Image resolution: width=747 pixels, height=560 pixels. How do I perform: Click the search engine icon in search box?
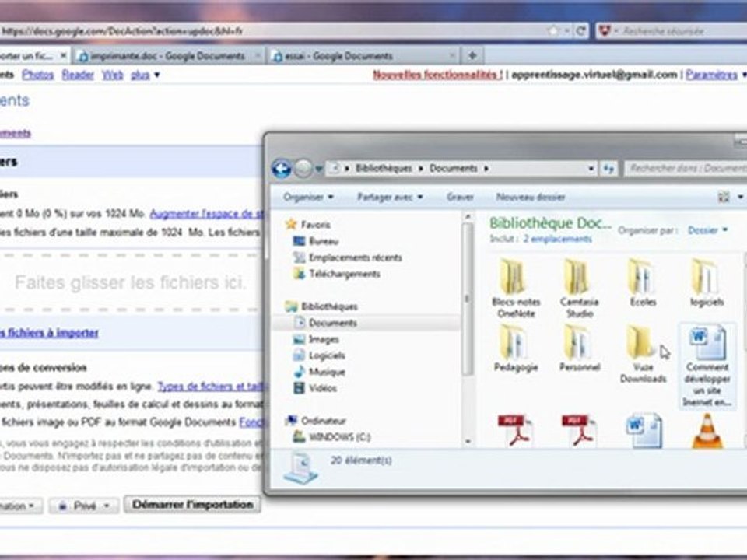point(604,31)
